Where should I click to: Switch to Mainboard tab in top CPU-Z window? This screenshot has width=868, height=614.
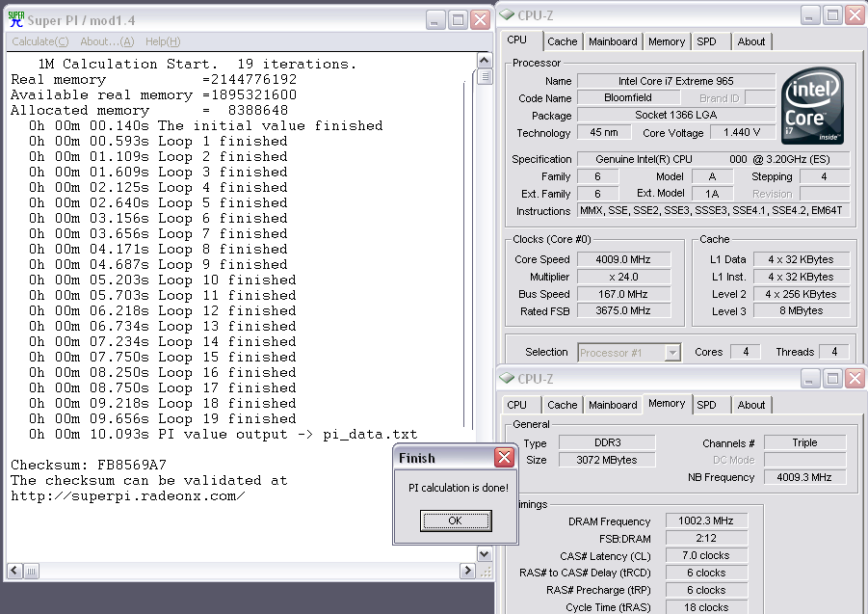613,41
